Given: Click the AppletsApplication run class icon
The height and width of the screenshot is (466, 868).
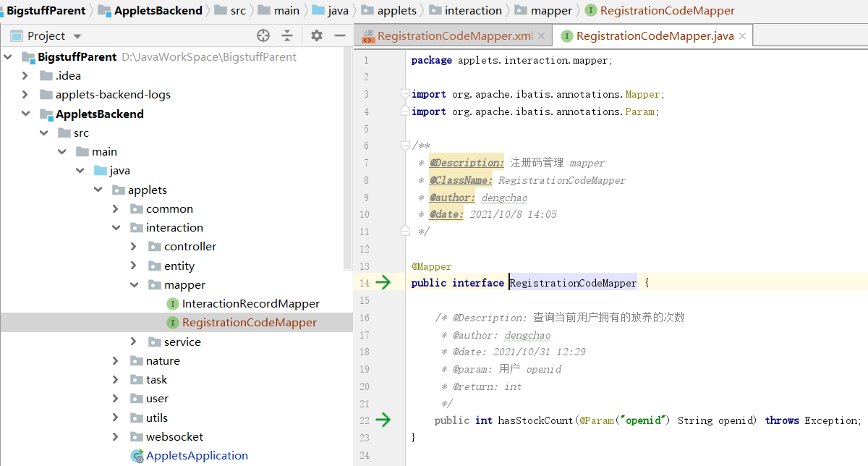Looking at the screenshot, I should (x=137, y=456).
